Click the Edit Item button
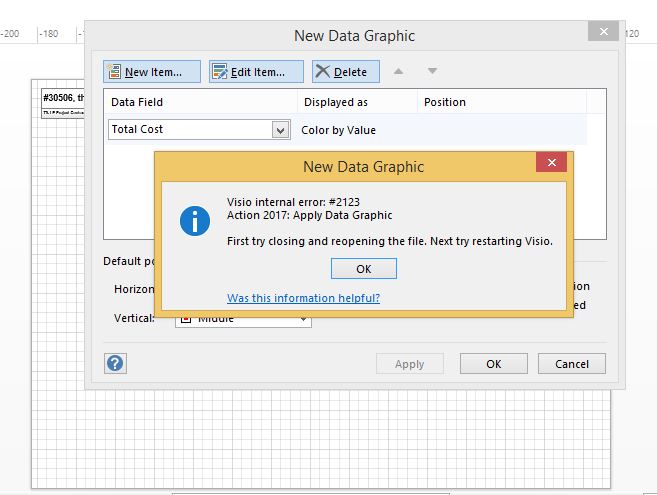The image size is (657, 495). [x=256, y=72]
